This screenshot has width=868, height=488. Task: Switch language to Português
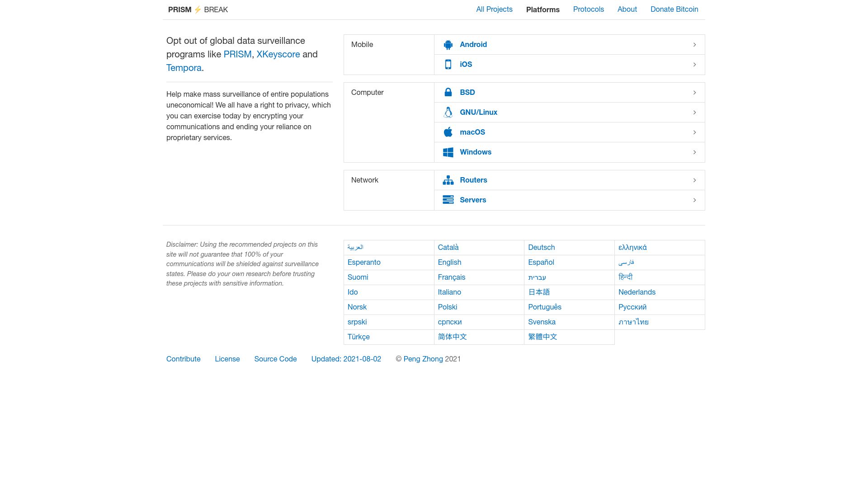pos(544,307)
